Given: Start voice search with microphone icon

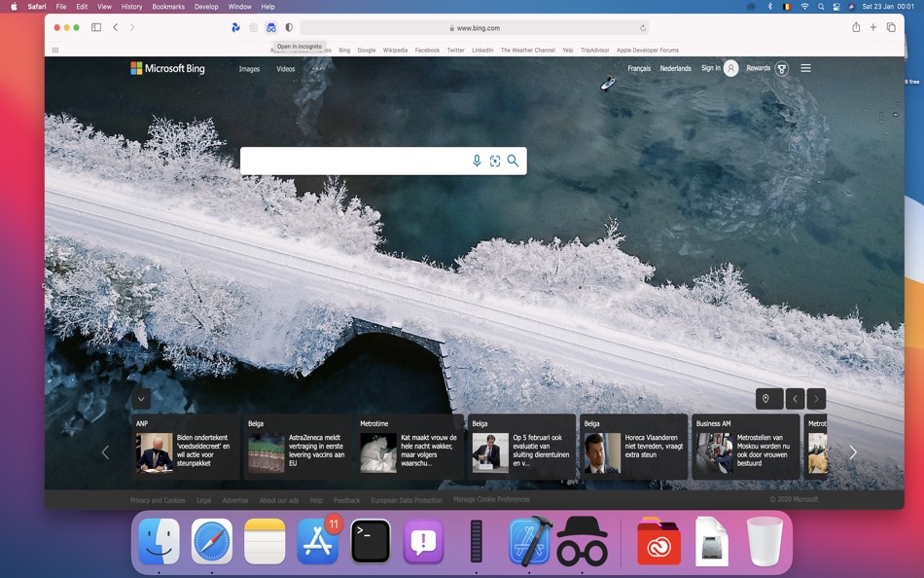Looking at the screenshot, I should coord(477,161).
